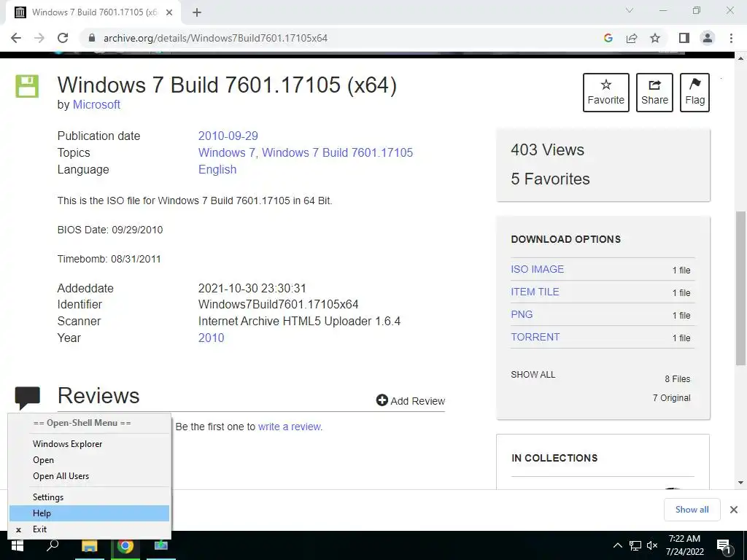Screen dimensions: 747x560
Task: Share this page via address bar icon
Action: (632, 38)
